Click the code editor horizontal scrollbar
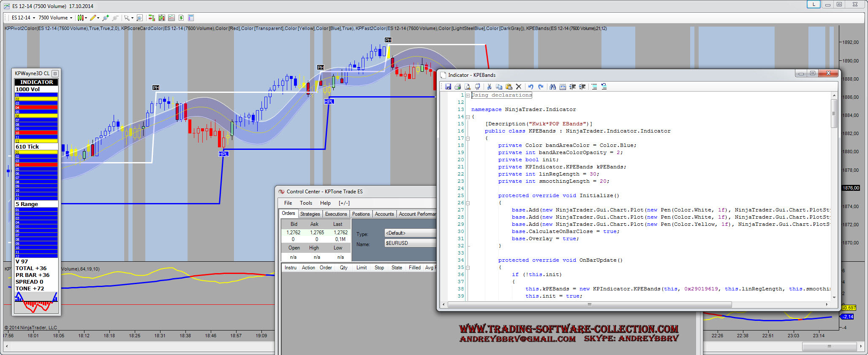Viewport: 868px width, 355px height. click(x=589, y=304)
